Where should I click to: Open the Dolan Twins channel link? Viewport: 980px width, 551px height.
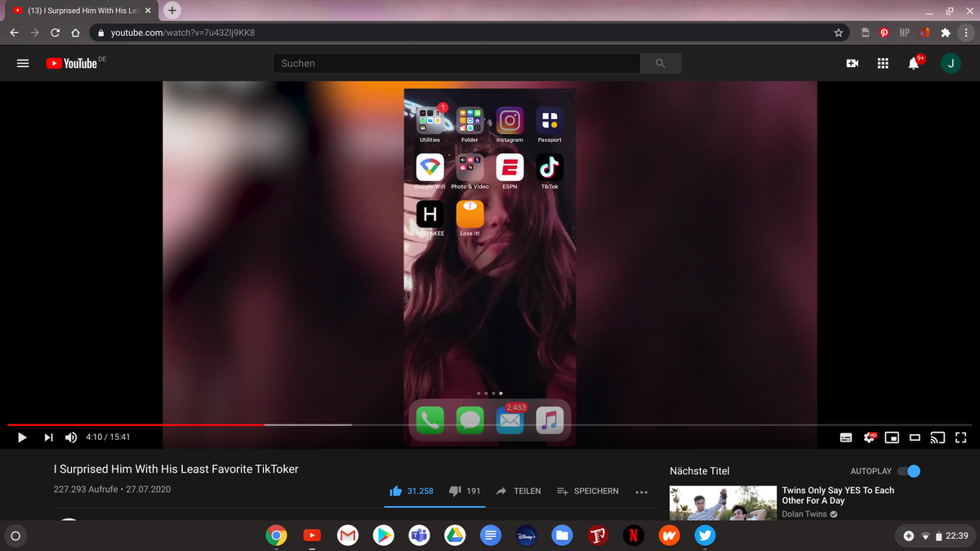(x=804, y=514)
